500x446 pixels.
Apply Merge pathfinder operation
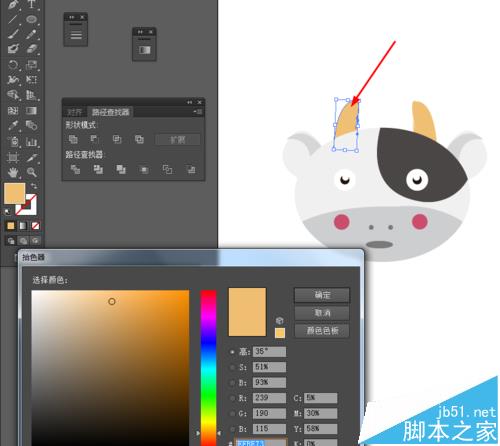pyautogui.click(x=121, y=170)
